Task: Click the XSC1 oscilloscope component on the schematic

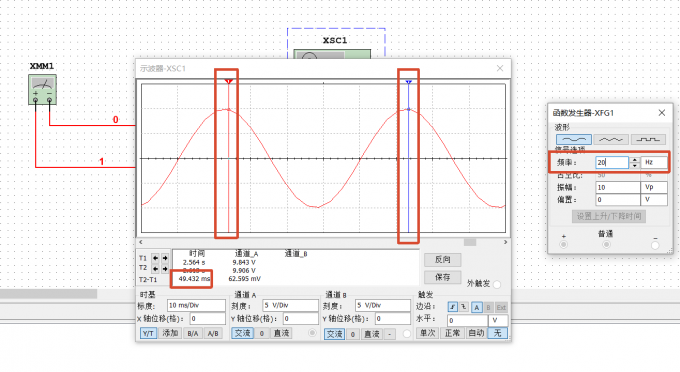Action: (x=332, y=54)
